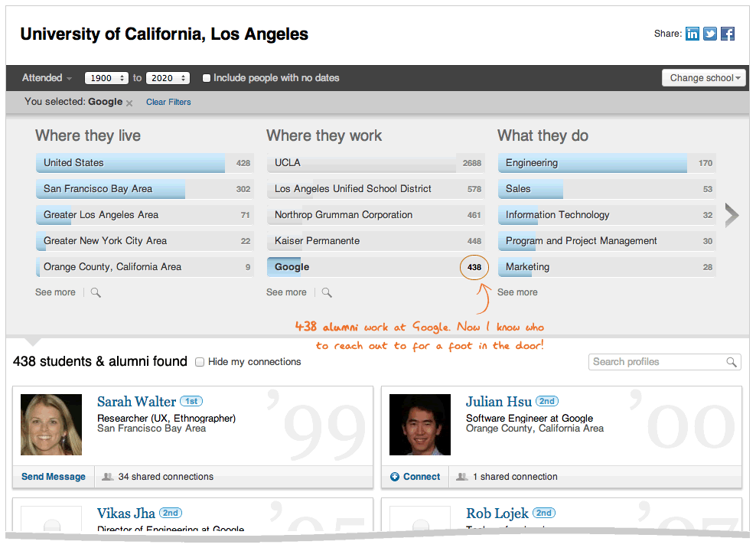The image size is (756, 551).
Task: Filter by Program and Project Management
Action: click(x=607, y=241)
